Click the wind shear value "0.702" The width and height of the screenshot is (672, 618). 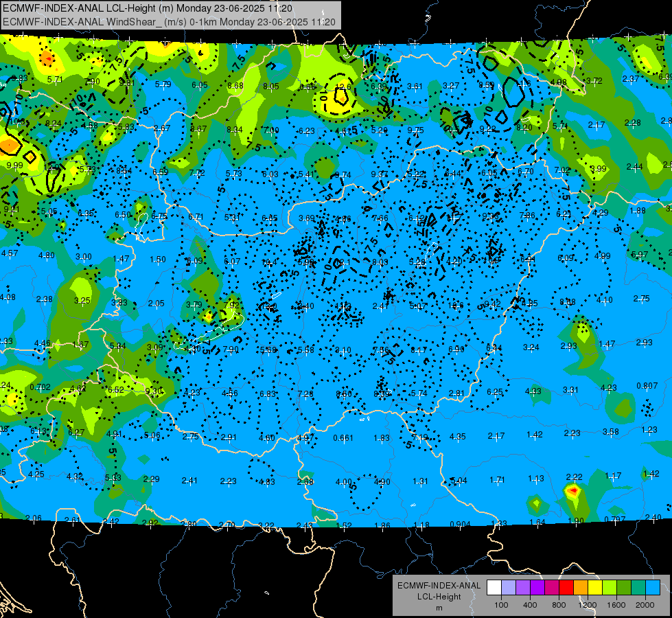[40, 387]
